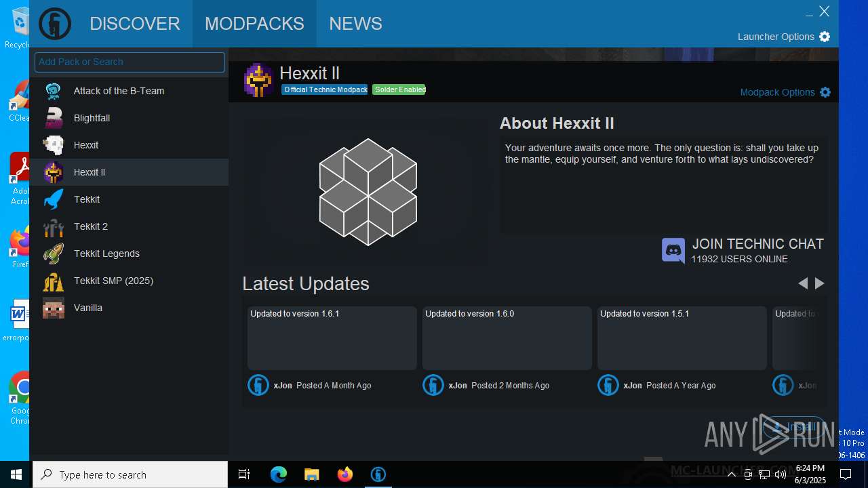
Task: Open the Updated to version 1.6.1 card
Action: (332, 338)
